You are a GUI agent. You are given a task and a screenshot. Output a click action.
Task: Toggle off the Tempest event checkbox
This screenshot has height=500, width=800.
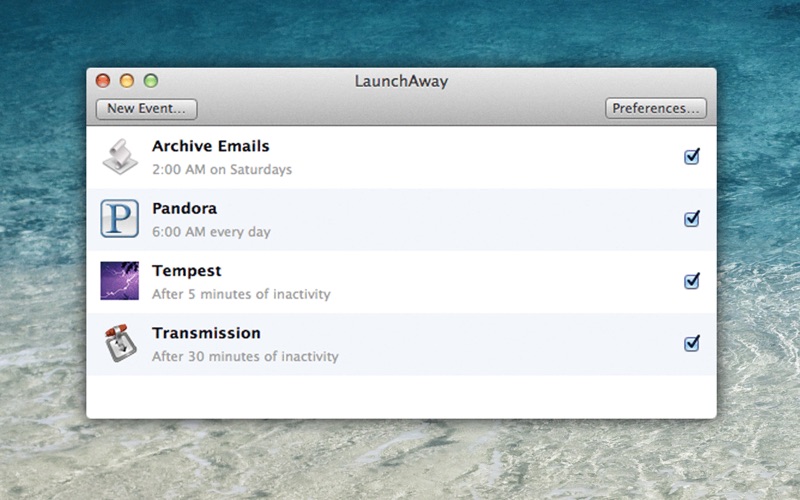click(x=692, y=281)
